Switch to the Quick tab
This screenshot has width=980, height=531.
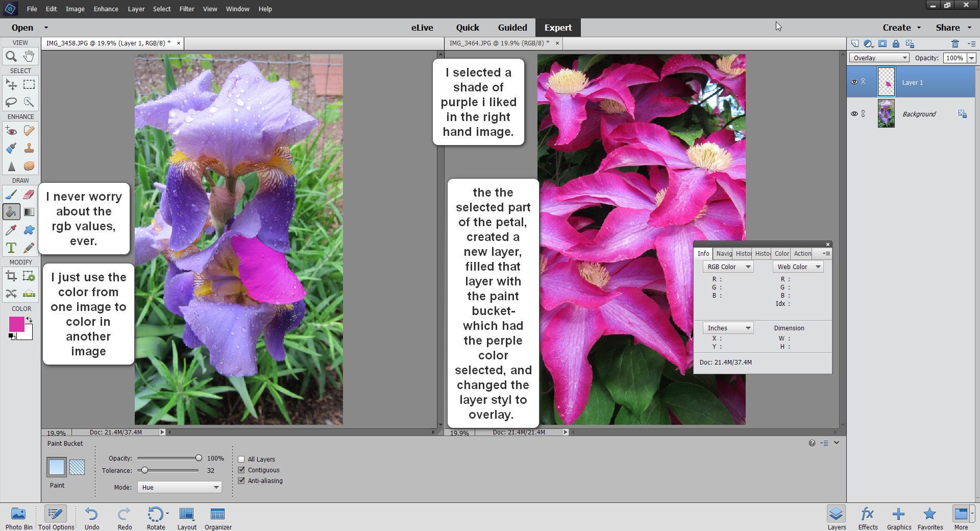[467, 28]
